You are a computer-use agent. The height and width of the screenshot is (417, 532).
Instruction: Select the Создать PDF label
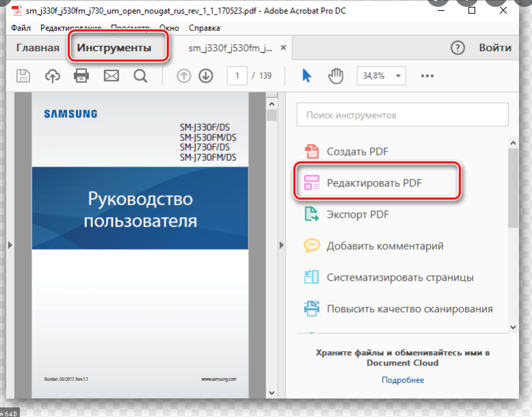click(357, 151)
